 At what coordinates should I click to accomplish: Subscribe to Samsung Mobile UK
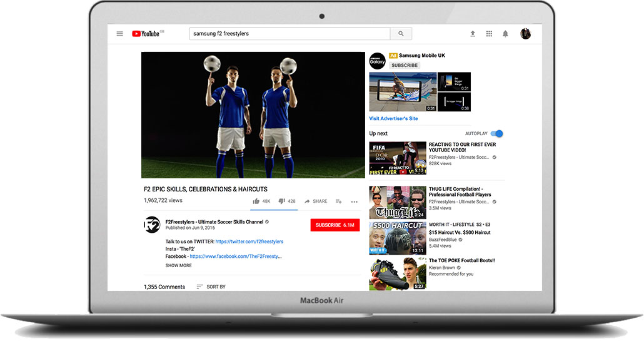click(x=404, y=65)
